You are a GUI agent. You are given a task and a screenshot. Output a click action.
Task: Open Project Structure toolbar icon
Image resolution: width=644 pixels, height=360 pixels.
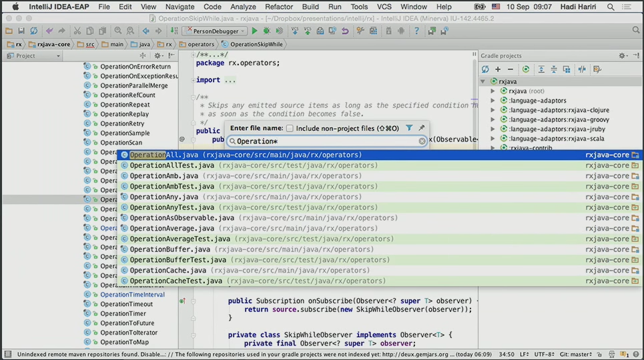pos(373,31)
